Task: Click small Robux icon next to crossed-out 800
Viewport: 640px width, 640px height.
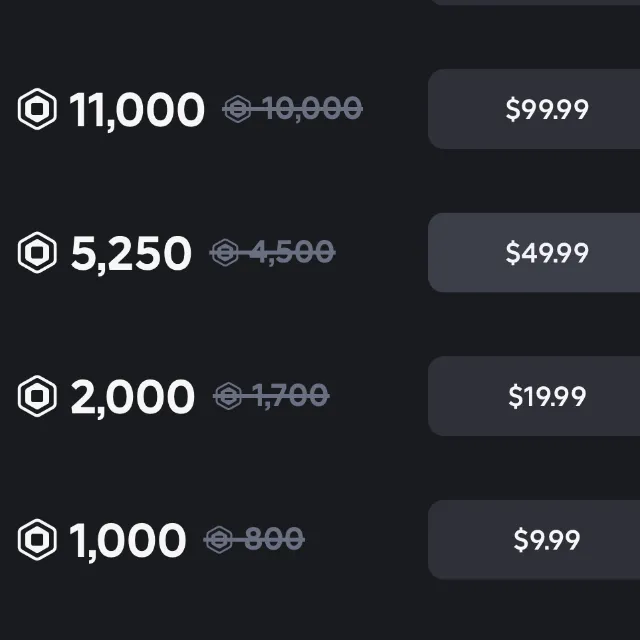Action: tap(220, 541)
